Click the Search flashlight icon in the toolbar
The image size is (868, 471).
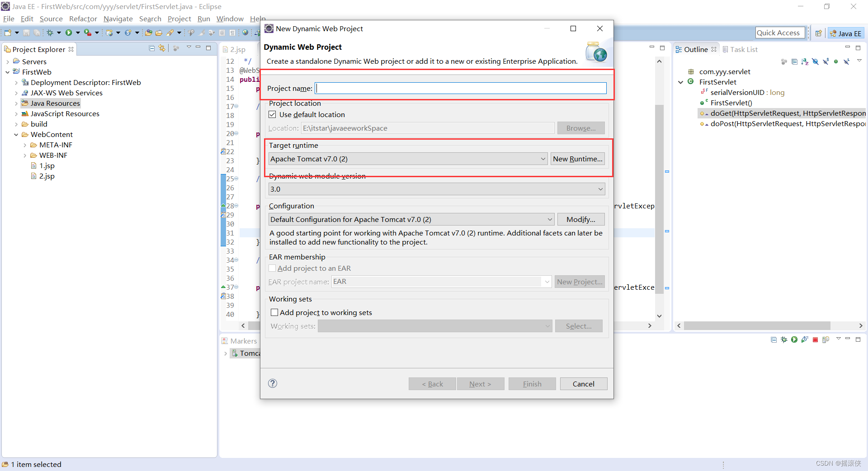tap(170, 33)
